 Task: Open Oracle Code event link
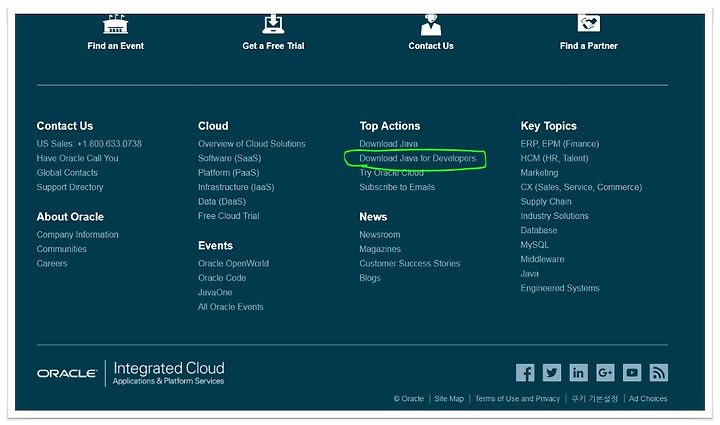[222, 278]
